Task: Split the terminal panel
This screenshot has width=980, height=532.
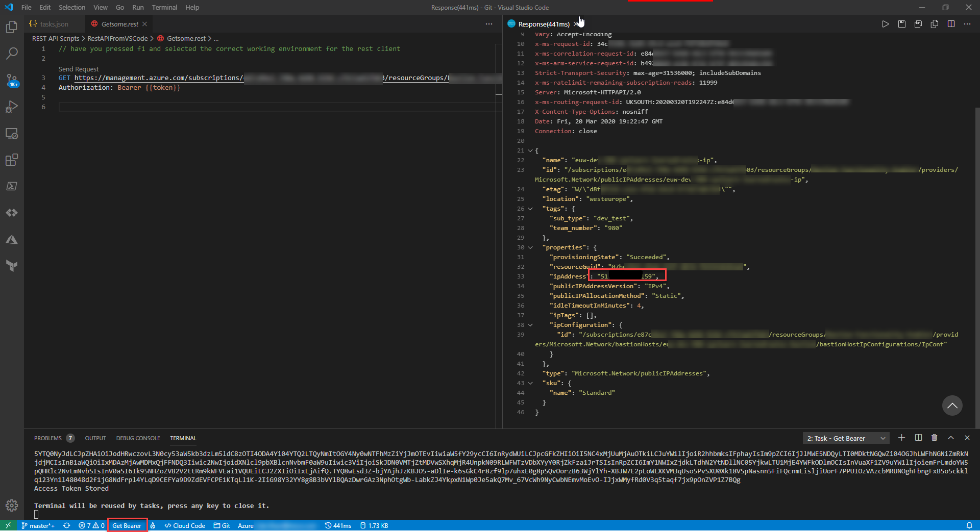Action: pos(918,438)
